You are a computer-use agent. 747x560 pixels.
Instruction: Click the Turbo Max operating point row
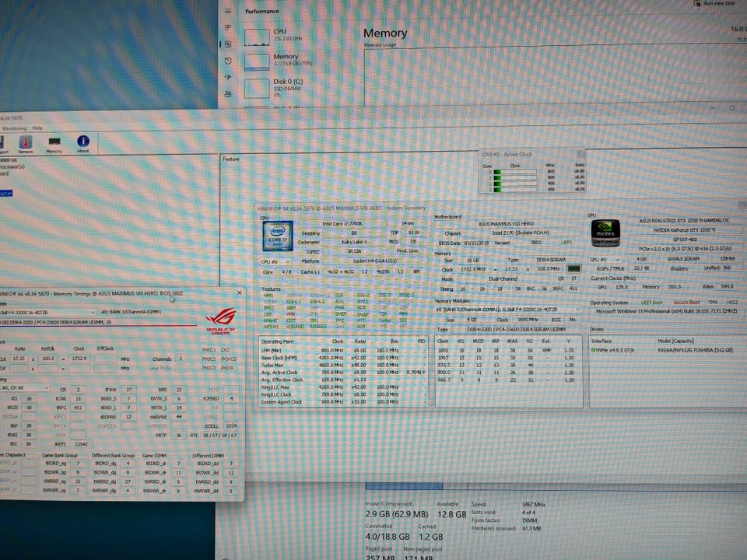343,366
